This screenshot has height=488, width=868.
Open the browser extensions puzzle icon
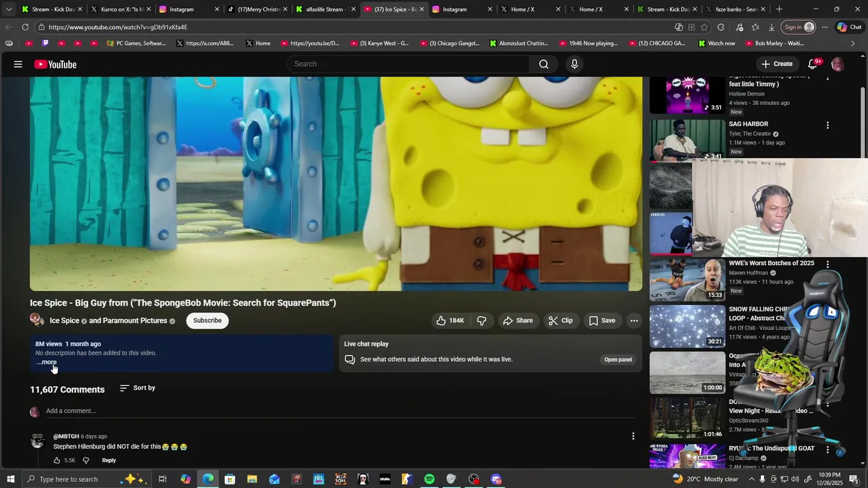click(721, 27)
